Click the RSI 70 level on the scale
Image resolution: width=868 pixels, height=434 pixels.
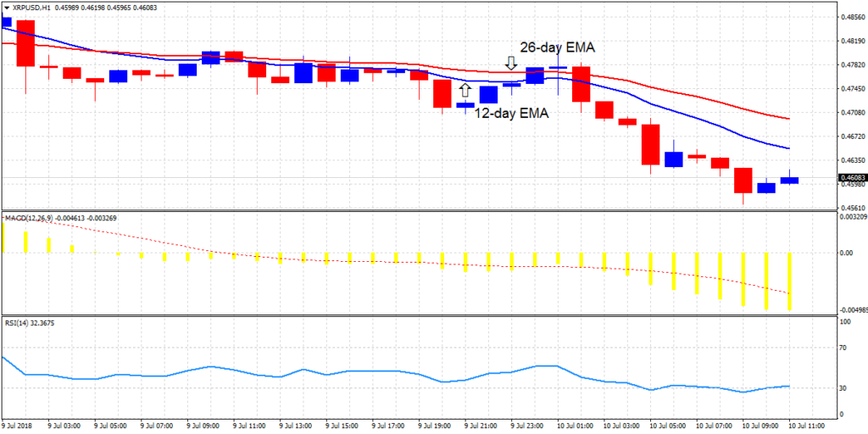coord(844,348)
